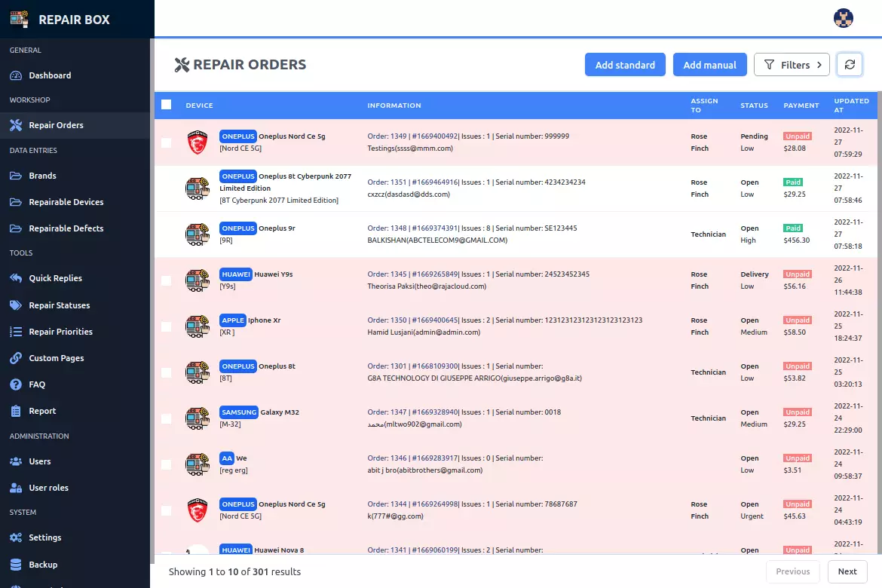Check the box for Huawei Y9s order 1345
This screenshot has width=882, height=588.
point(167,280)
